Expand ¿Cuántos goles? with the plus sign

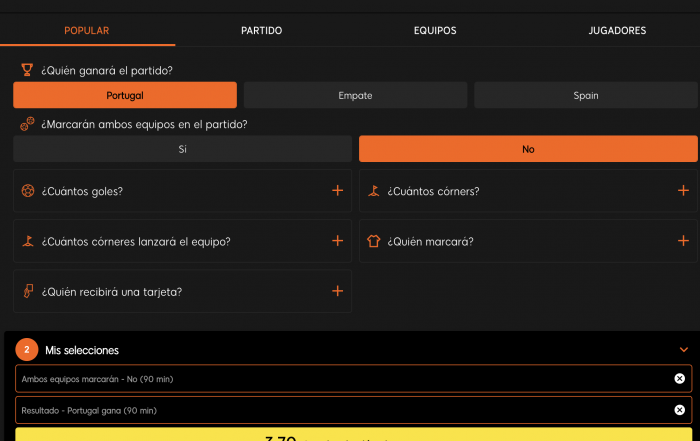coord(338,191)
